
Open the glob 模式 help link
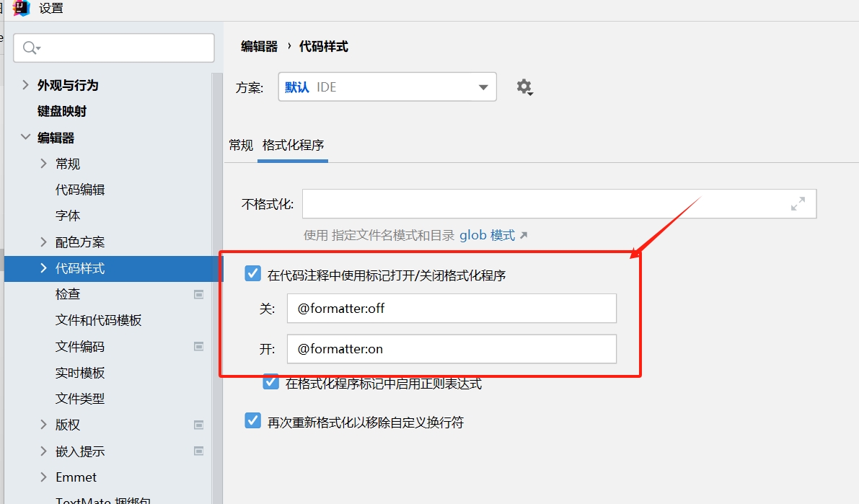tap(487, 236)
